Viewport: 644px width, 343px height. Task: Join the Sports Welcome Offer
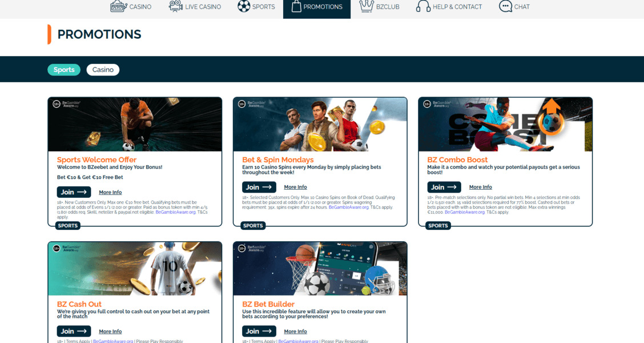74,192
